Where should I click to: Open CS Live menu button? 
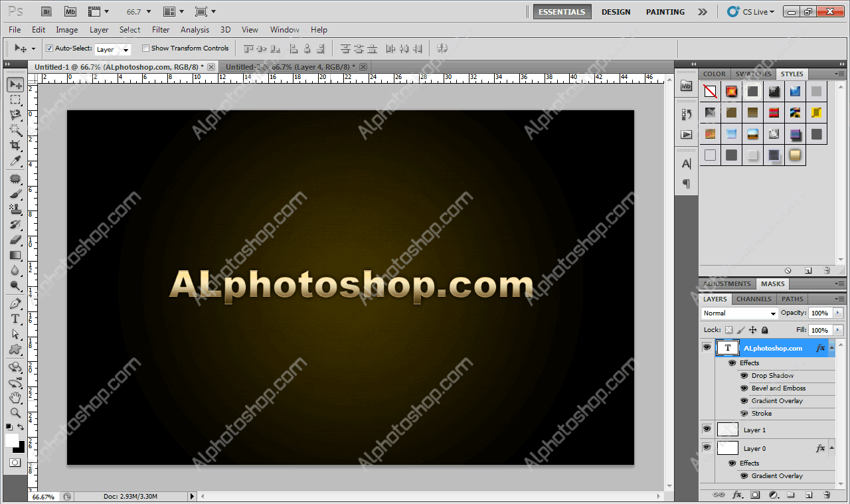coord(751,11)
